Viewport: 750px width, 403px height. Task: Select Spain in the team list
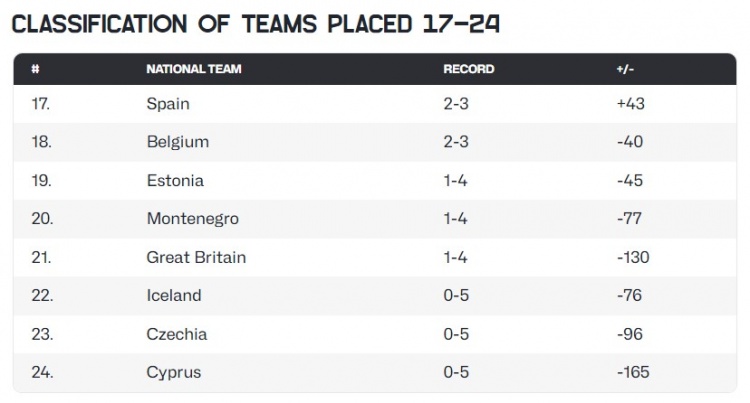pyautogui.click(x=168, y=104)
